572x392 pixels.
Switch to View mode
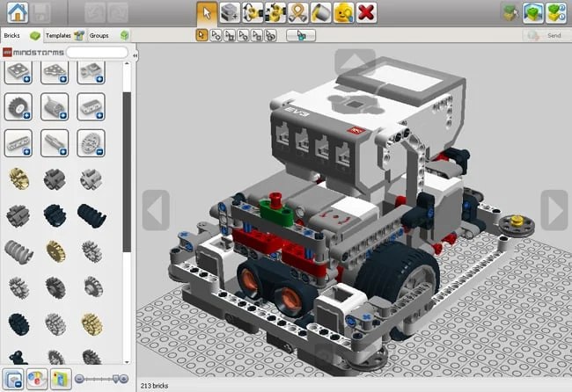pyautogui.click(x=533, y=13)
